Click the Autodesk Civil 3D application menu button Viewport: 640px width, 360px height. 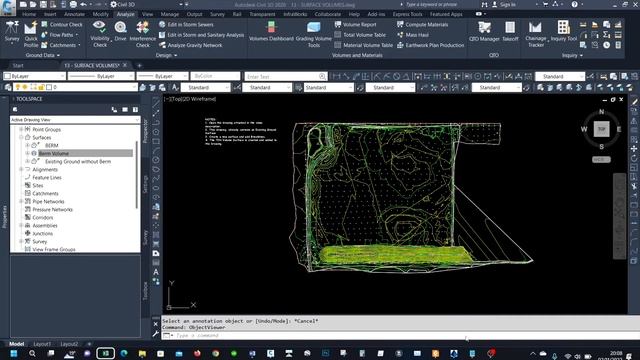pos(8,7)
